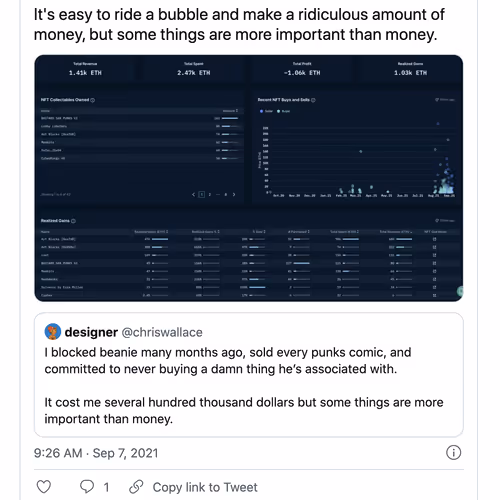This screenshot has width=500, height=500.
Task: Click info icon beside NFT Collectables Owned
Action: pyautogui.click(x=93, y=100)
